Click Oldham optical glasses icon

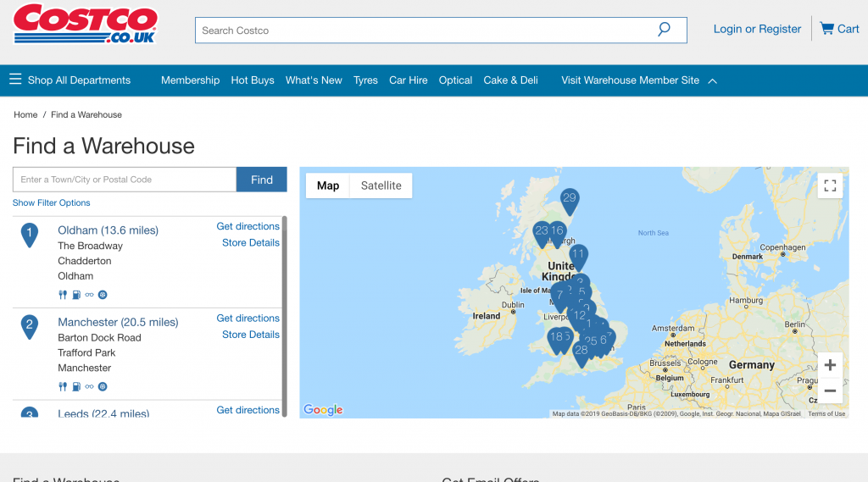[89, 295]
